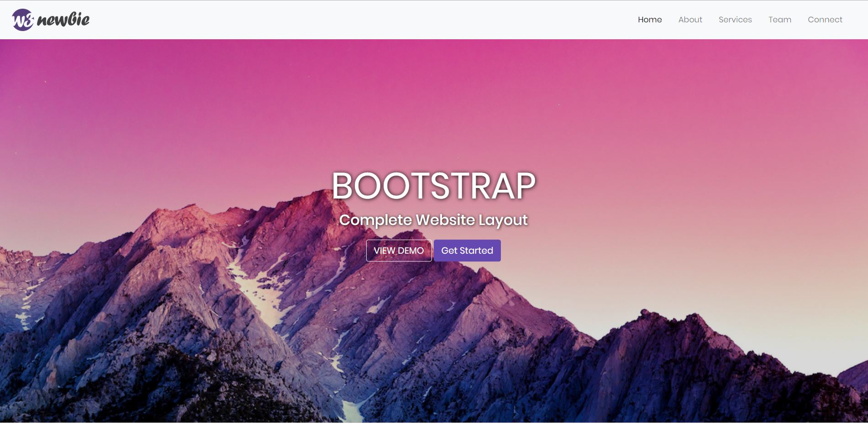Navigate to the Connect section

click(x=825, y=20)
